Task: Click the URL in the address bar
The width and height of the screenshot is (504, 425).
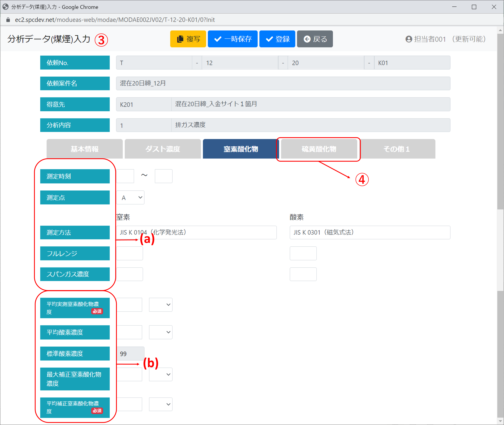Action: click(115, 20)
